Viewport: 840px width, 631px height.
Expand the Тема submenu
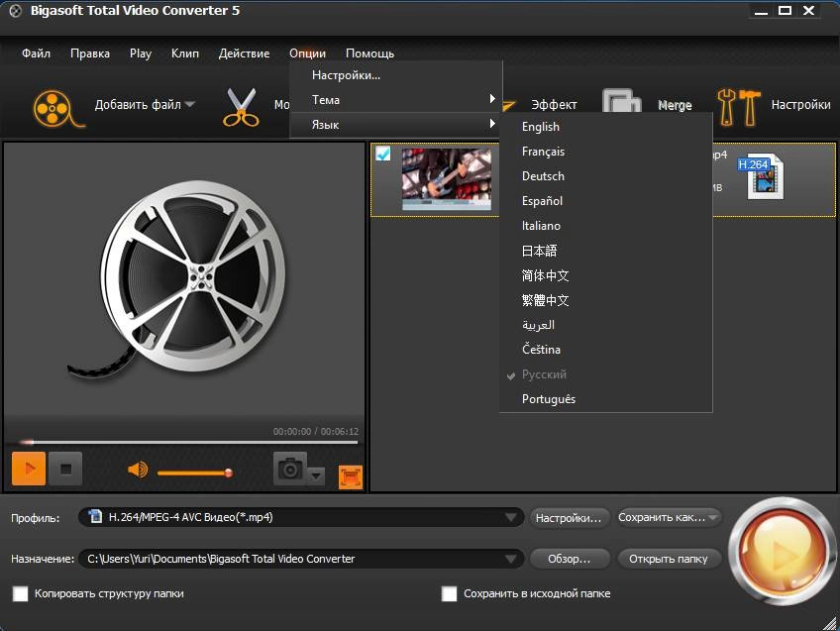tap(395, 100)
